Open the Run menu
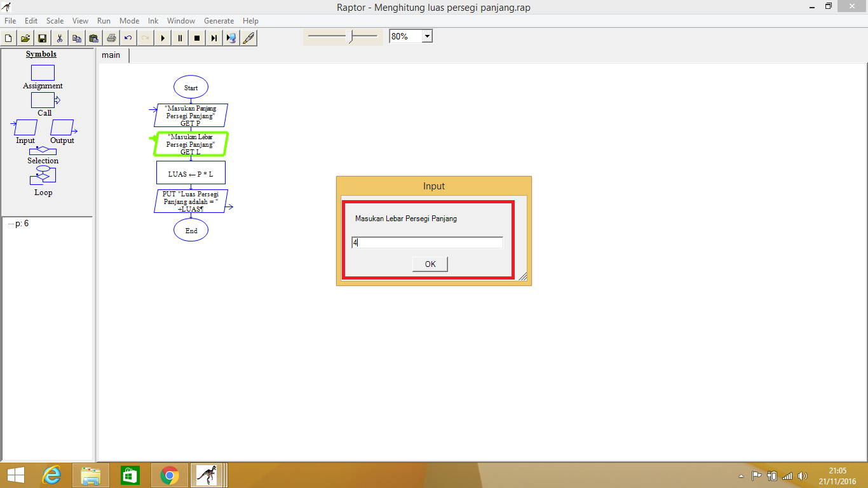The image size is (868, 488). pos(104,20)
